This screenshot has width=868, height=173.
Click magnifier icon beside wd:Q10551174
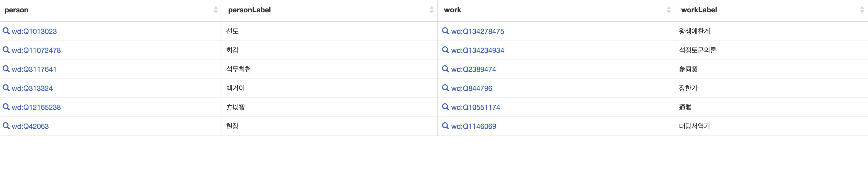tap(445, 107)
